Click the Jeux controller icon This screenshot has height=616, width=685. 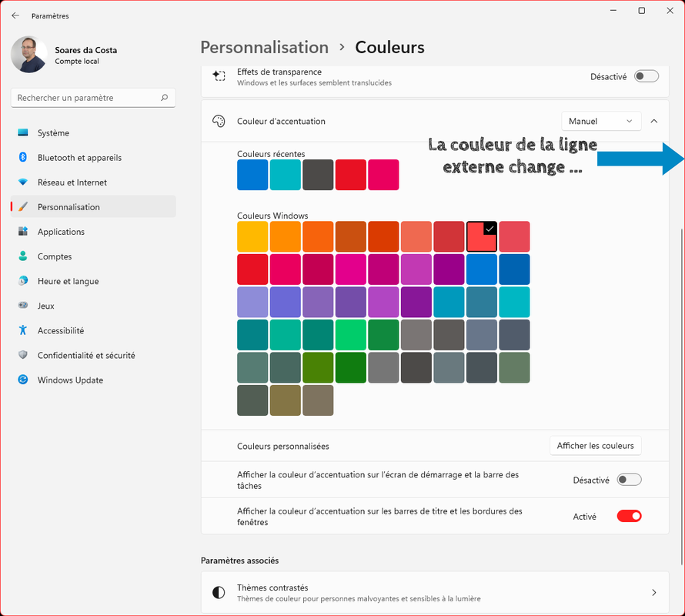[x=23, y=305]
